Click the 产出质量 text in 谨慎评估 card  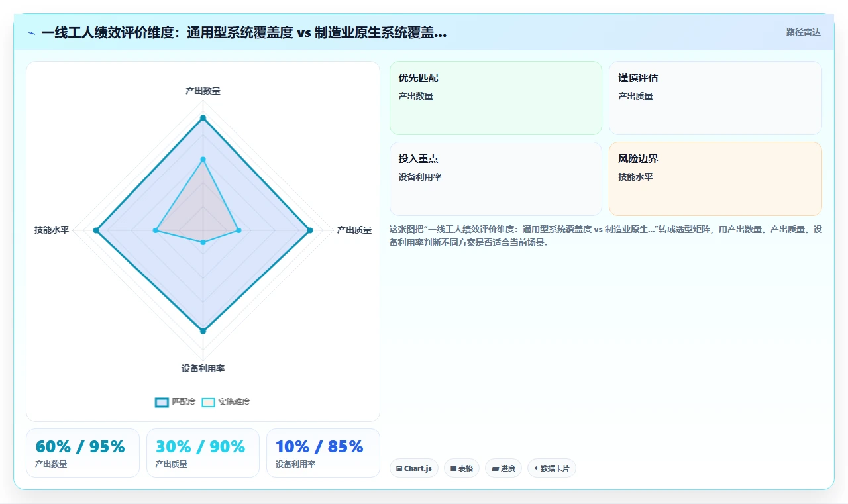click(635, 96)
